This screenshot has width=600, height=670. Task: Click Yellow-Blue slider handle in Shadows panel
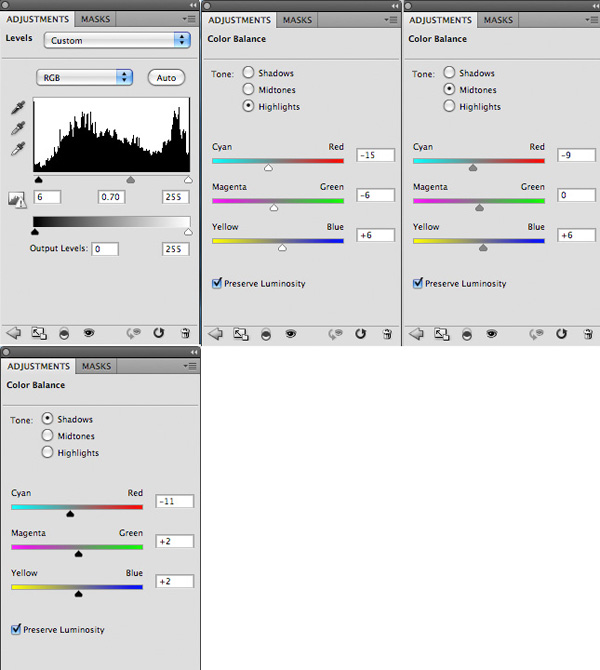point(79,594)
